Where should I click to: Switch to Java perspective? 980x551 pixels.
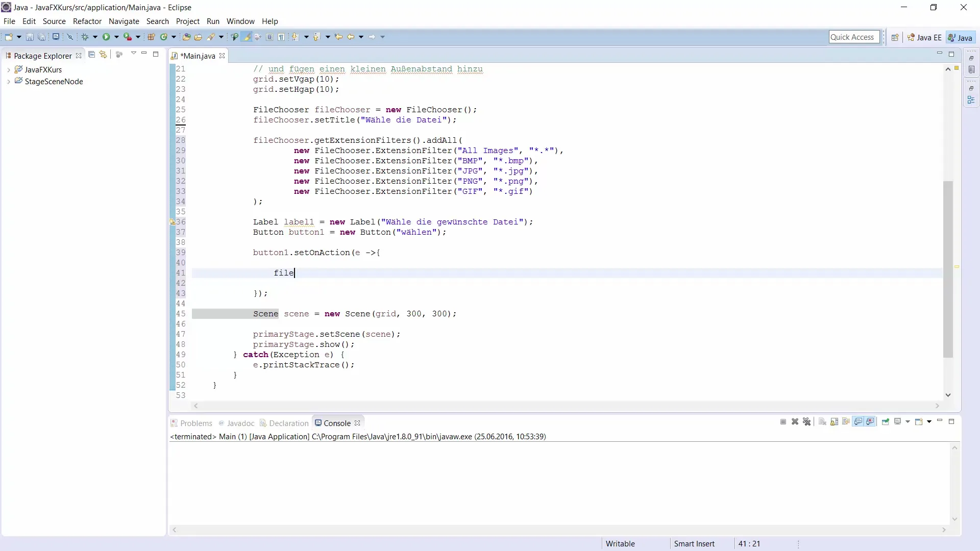pyautogui.click(x=960, y=38)
